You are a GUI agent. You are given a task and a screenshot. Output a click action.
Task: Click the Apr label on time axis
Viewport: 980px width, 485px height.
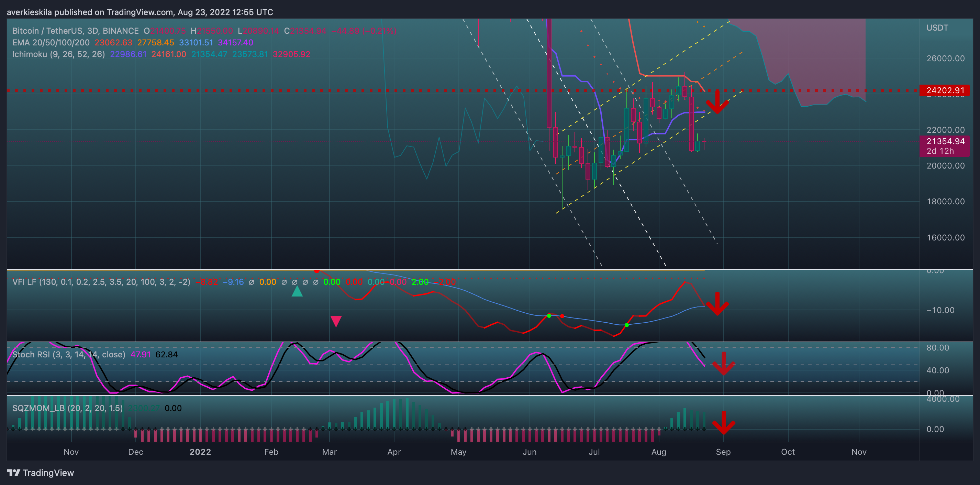pos(394,452)
